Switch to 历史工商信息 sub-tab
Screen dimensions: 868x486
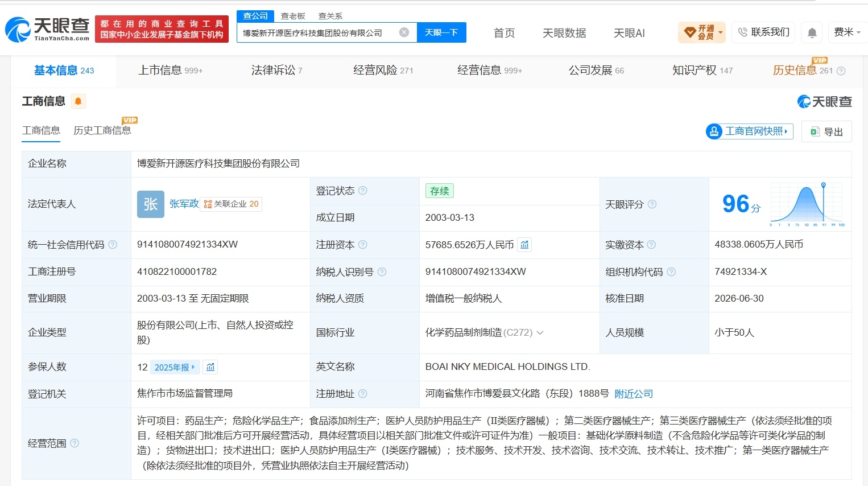[x=102, y=130]
